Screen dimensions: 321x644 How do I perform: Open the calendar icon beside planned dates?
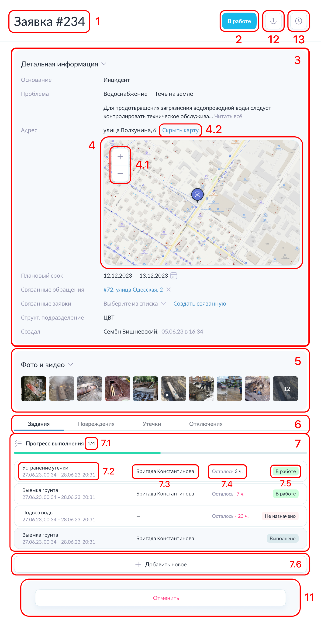coord(174,276)
